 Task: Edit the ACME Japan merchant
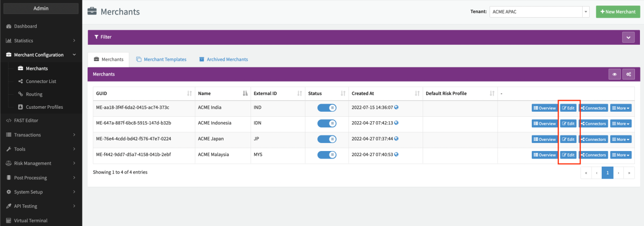point(569,139)
